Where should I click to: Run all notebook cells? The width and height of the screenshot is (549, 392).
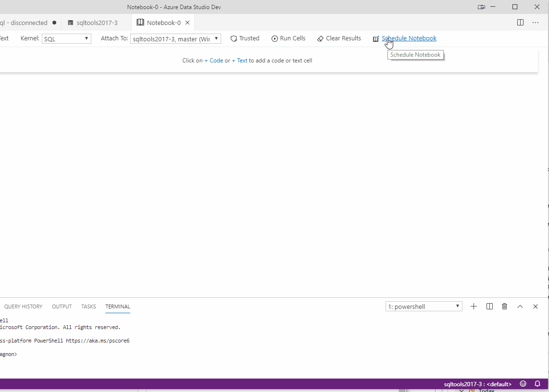click(288, 38)
